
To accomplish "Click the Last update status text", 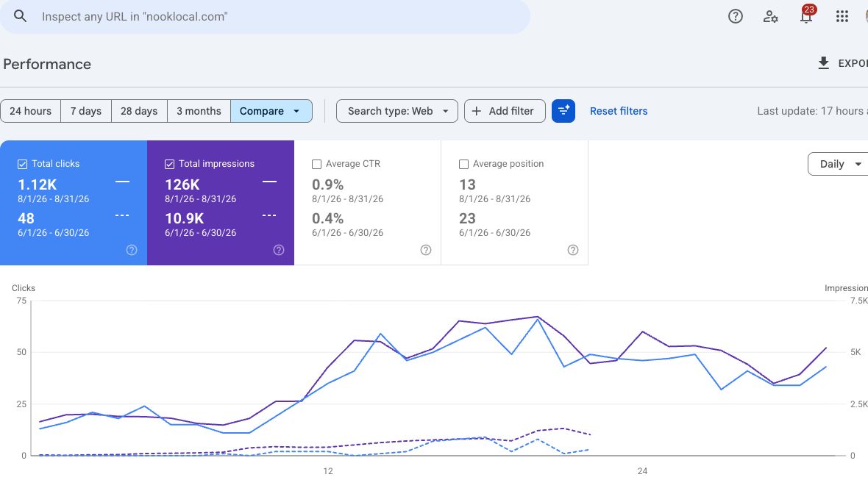I will (812, 111).
